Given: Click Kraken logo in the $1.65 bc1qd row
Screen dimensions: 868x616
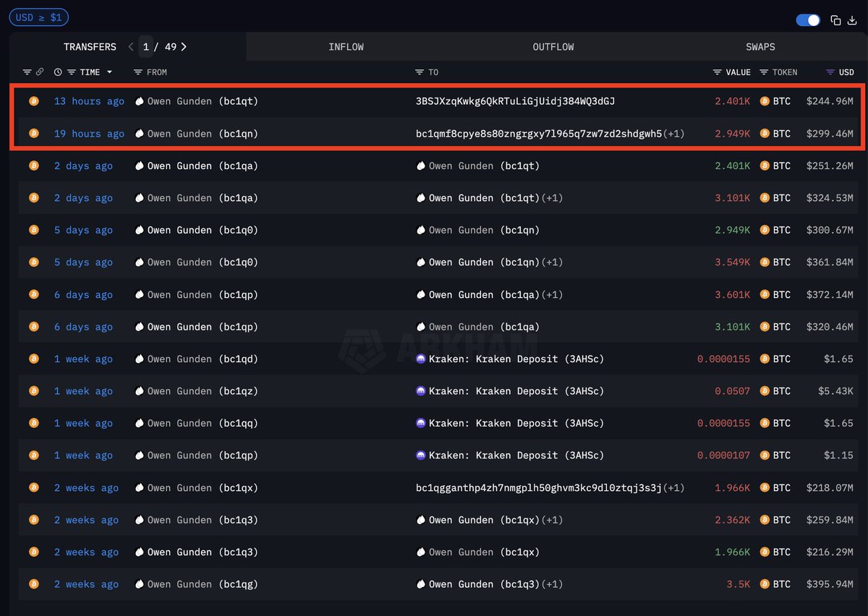Looking at the screenshot, I should (421, 359).
